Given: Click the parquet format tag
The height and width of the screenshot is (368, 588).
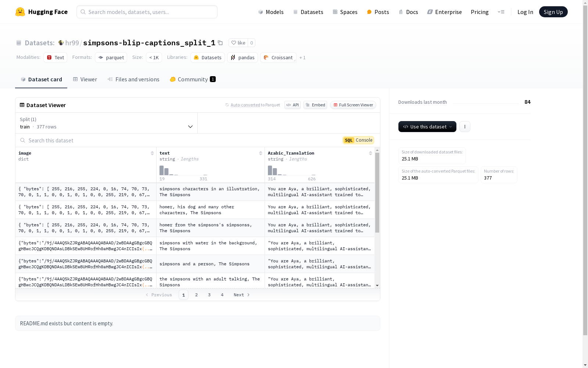Looking at the screenshot, I should 111,57.
